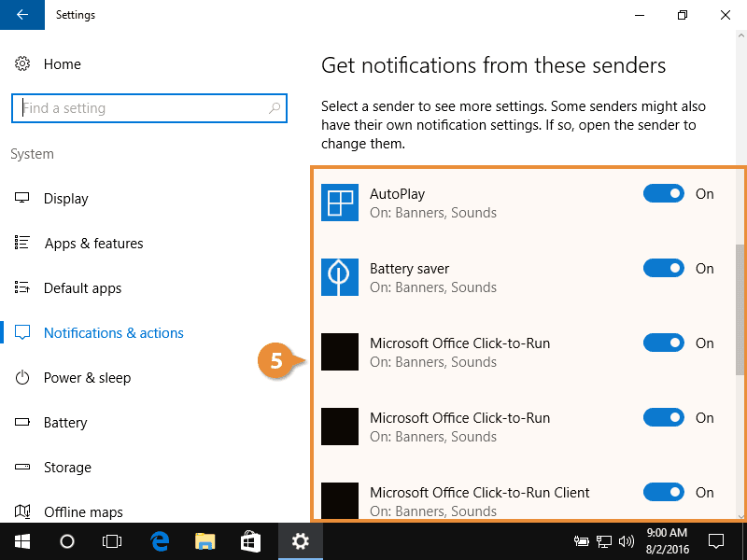Click the vertical scrollbar thumb
The image size is (747, 560).
tap(740, 310)
